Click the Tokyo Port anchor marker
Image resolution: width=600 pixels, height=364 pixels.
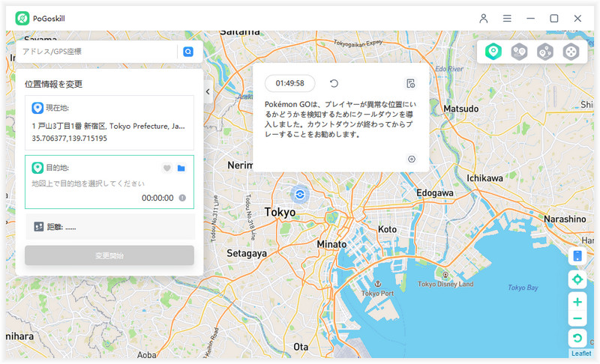pyautogui.click(x=378, y=283)
